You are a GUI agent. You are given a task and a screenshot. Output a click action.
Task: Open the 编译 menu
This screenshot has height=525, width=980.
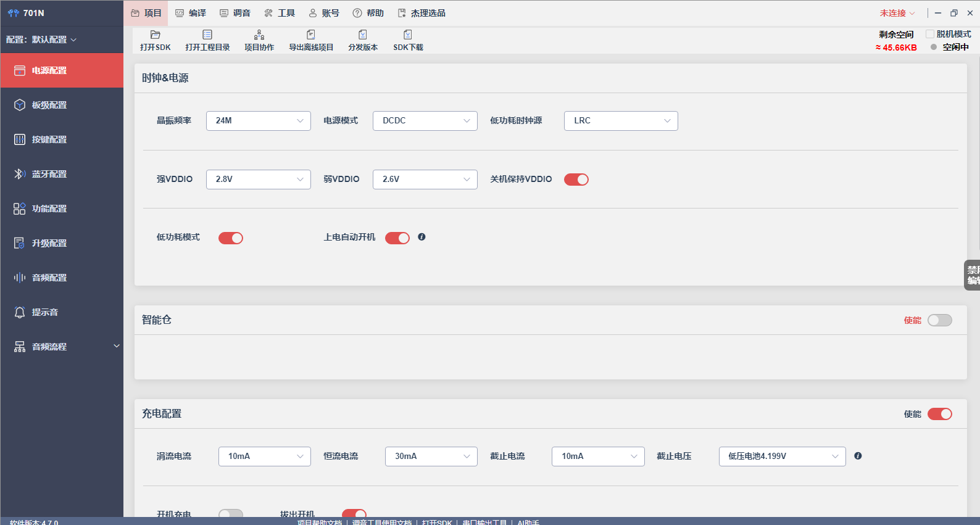(x=191, y=13)
